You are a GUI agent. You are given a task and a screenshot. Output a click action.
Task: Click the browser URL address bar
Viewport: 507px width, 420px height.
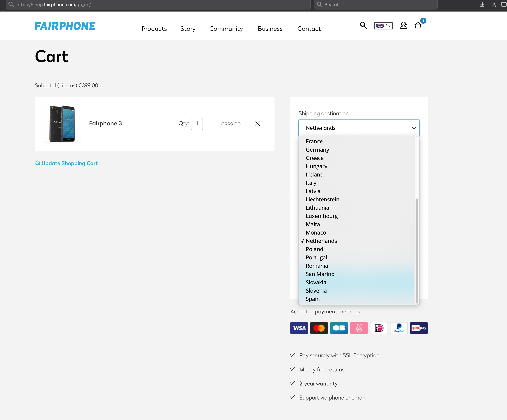[x=158, y=5]
